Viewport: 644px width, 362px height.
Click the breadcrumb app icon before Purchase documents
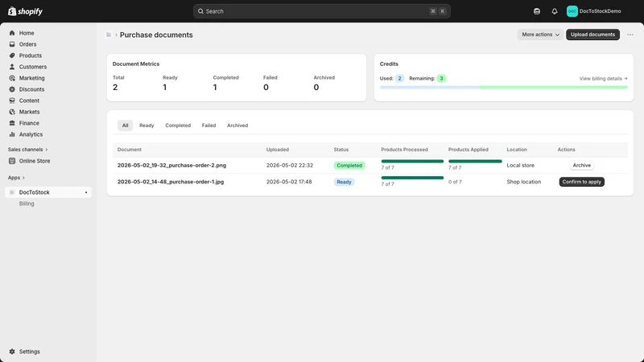coord(109,35)
